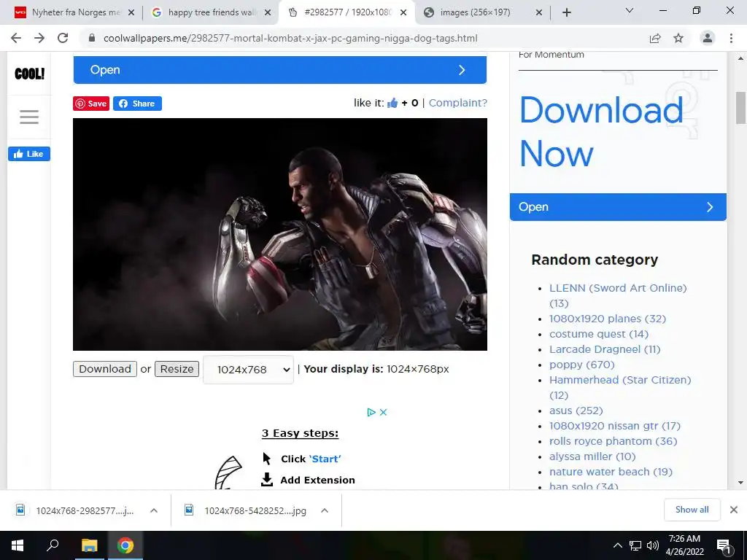Open a new browser tab

566,12
